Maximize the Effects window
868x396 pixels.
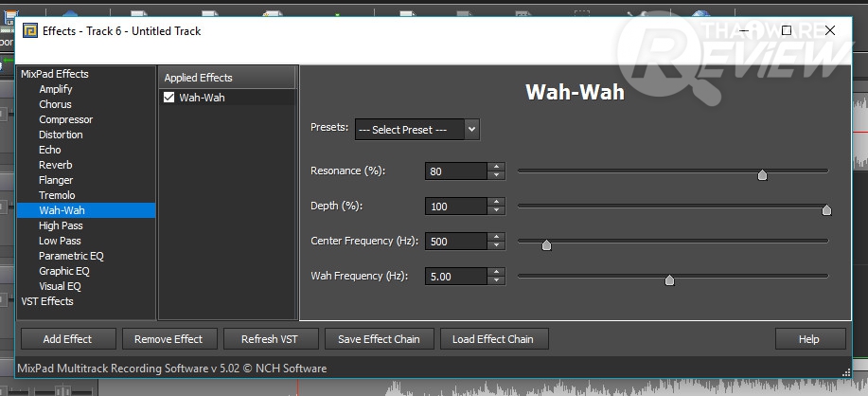click(x=786, y=30)
